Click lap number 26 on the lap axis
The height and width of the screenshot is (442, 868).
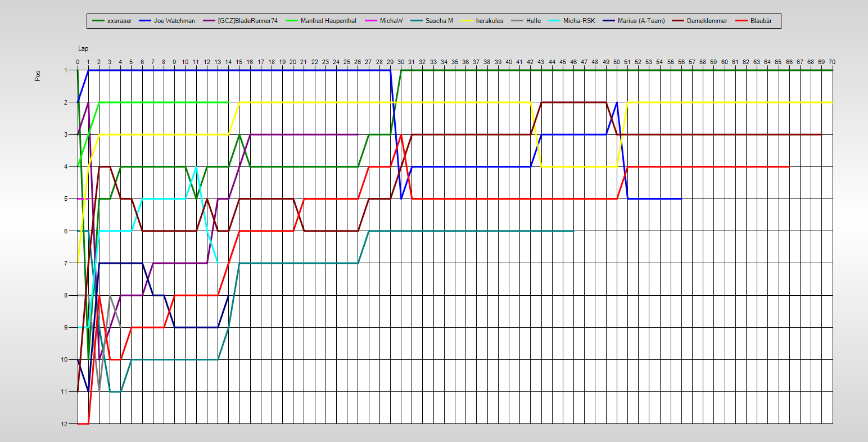click(x=358, y=62)
